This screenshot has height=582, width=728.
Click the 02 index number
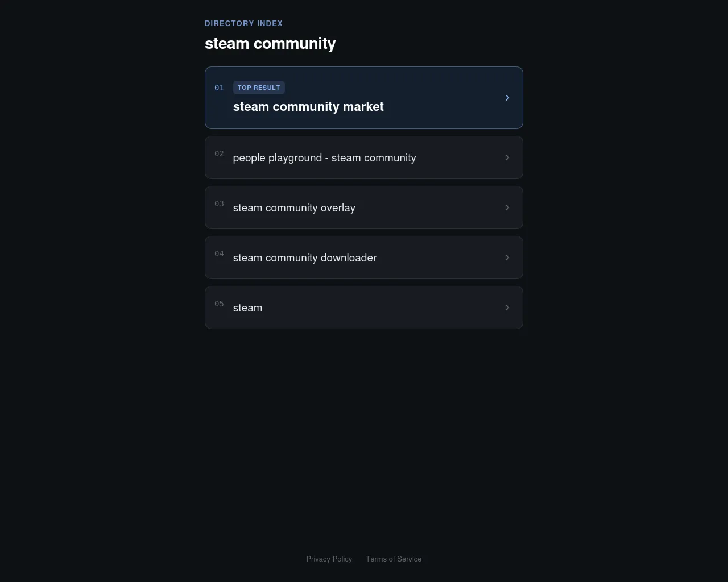(219, 153)
